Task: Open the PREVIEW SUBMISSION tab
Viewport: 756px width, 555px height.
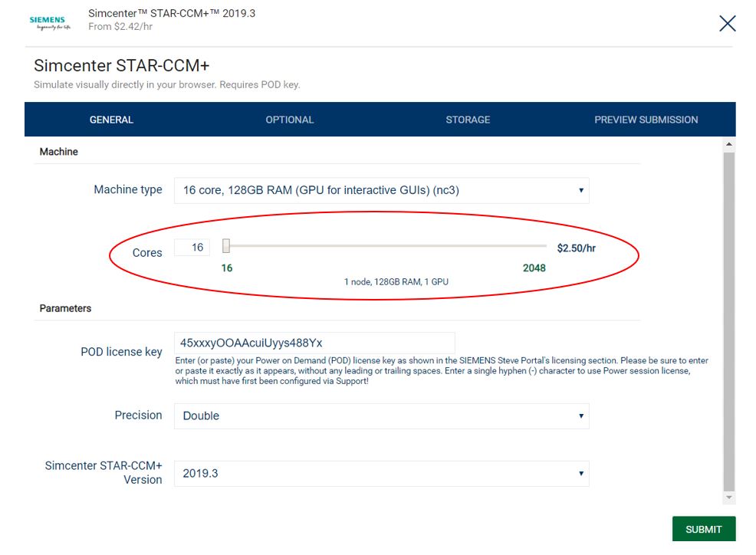Action: (646, 120)
